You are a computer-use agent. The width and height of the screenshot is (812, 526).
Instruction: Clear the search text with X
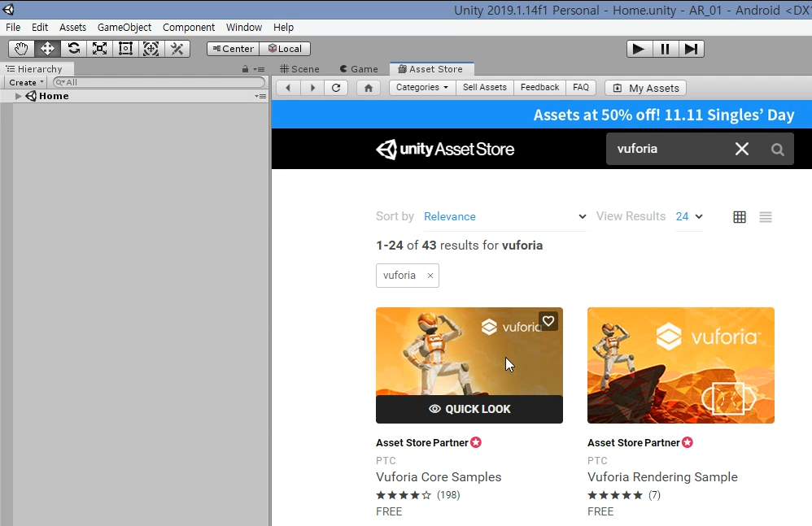pyautogui.click(x=741, y=149)
